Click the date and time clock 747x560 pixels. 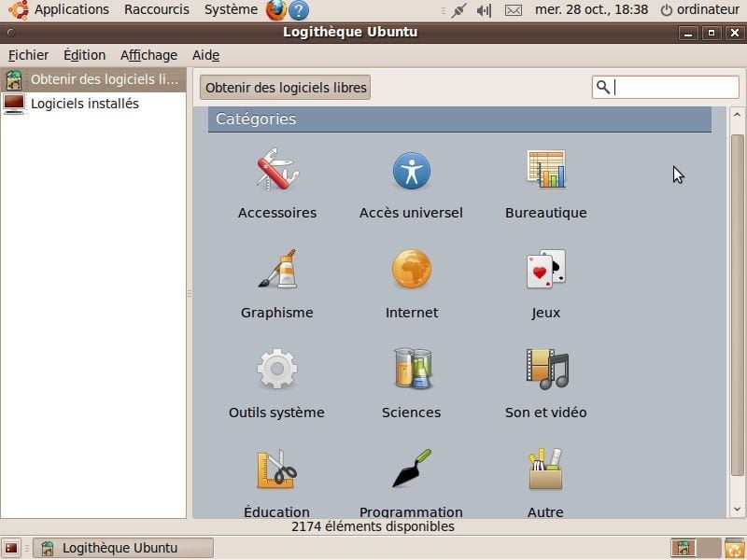(x=591, y=9)
